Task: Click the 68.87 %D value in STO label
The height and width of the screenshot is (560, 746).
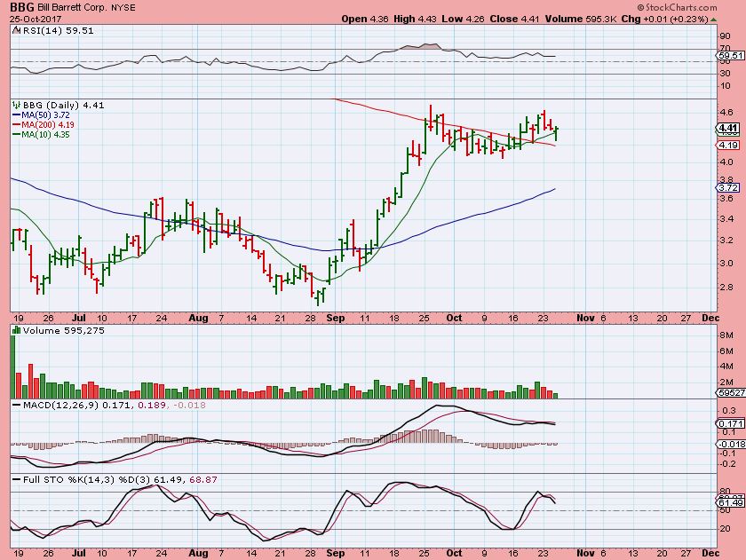Action: click(203, 479)
